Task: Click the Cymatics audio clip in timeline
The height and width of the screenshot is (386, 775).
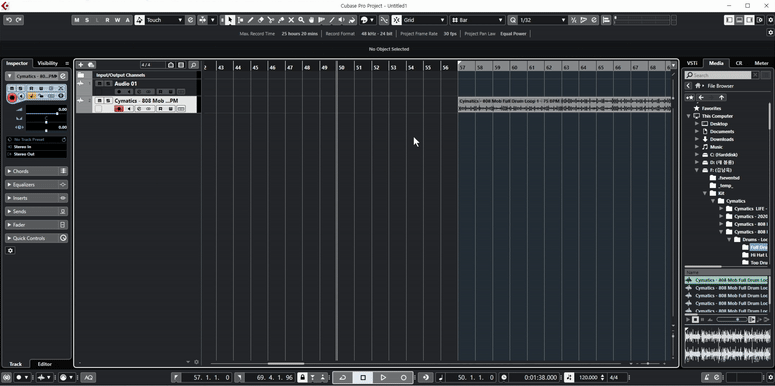Action: 564,104
